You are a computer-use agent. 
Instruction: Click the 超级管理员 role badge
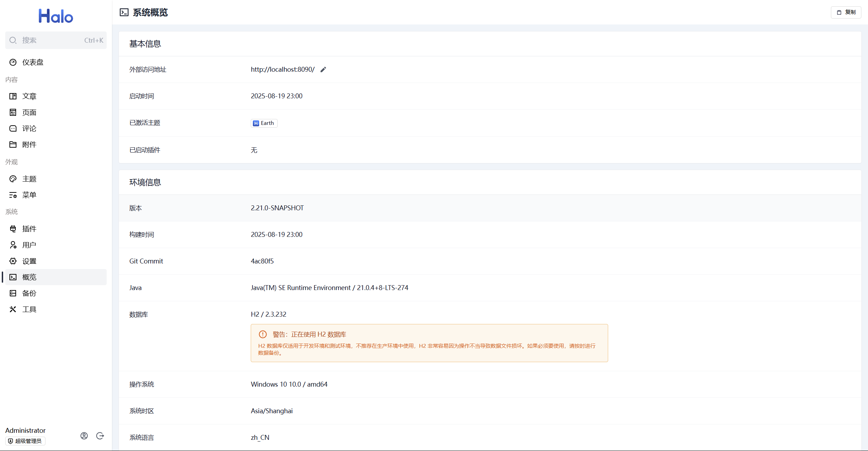(25, 441)
